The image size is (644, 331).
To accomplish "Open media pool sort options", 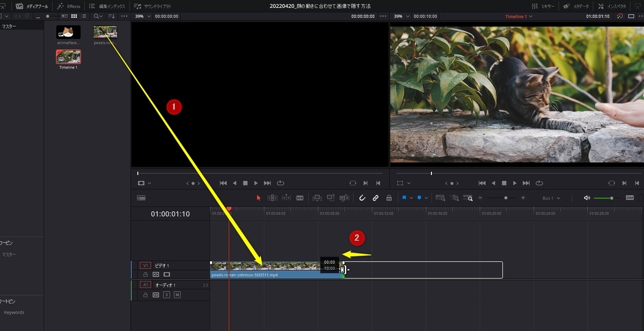I will tap(112, 16).
